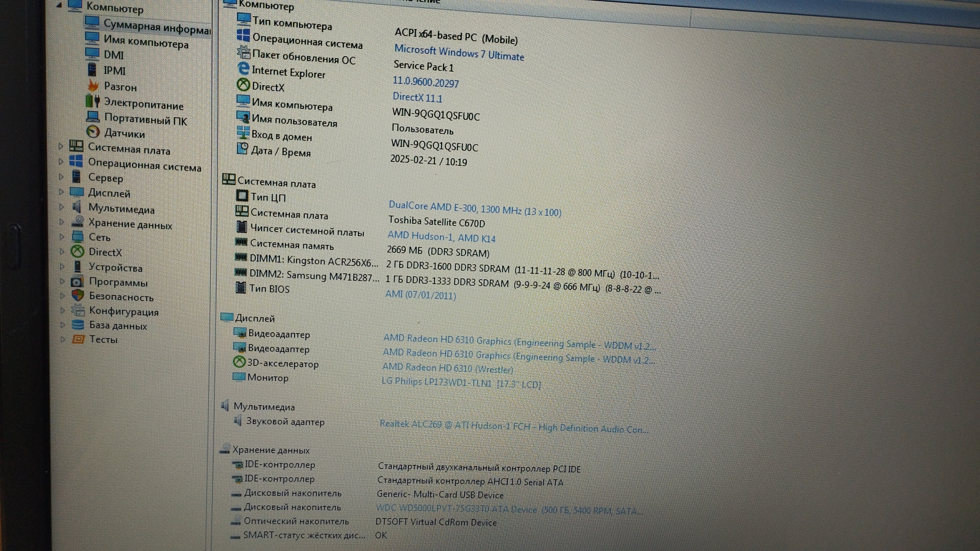Select the SMART-статус жёстких дисков row
The height and width of the screenshot is (551, 980).
[308, 535]
